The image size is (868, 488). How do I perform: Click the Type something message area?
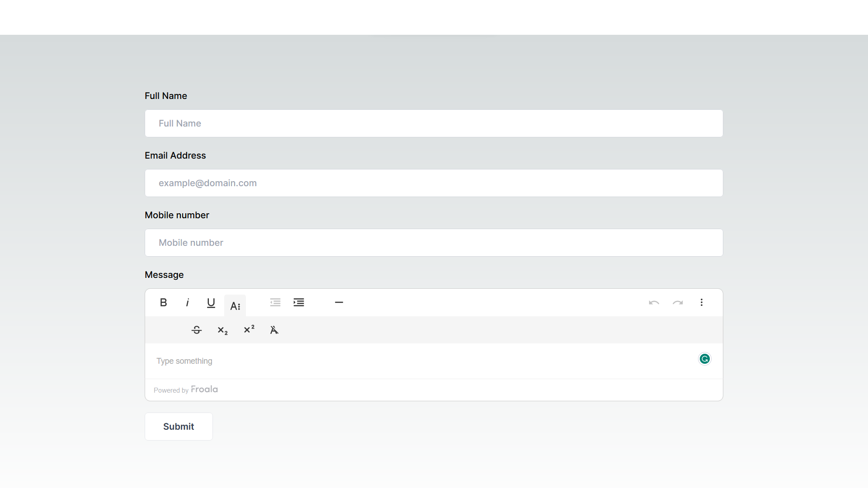(x=407, y=361)
